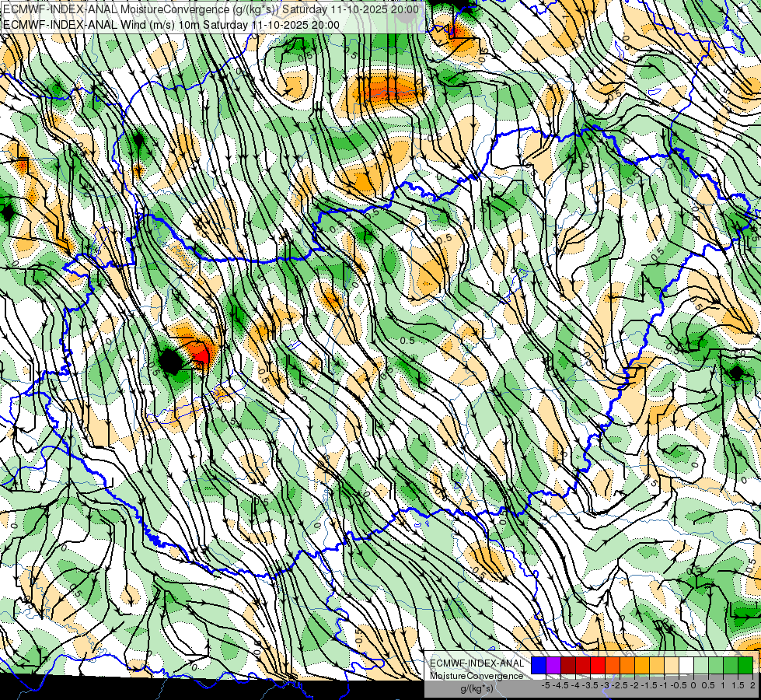
Task: Select the darkest red legend swatch
Action: [568, 665]
